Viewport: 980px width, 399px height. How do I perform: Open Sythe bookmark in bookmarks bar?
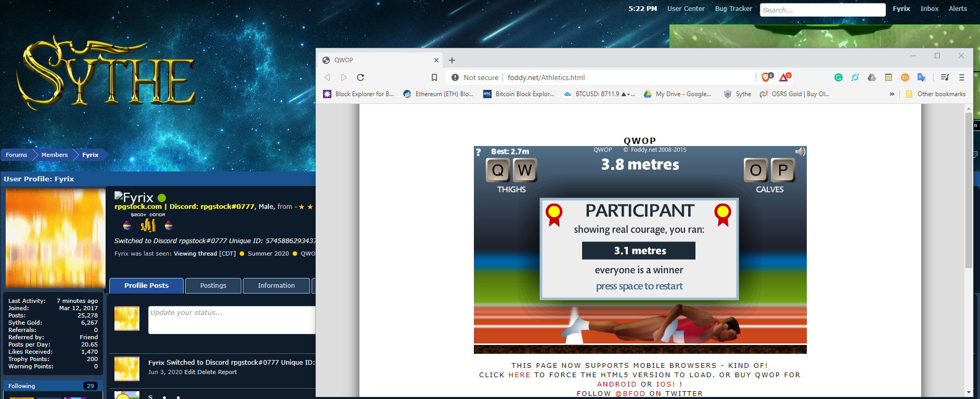(x=738, y=94)
